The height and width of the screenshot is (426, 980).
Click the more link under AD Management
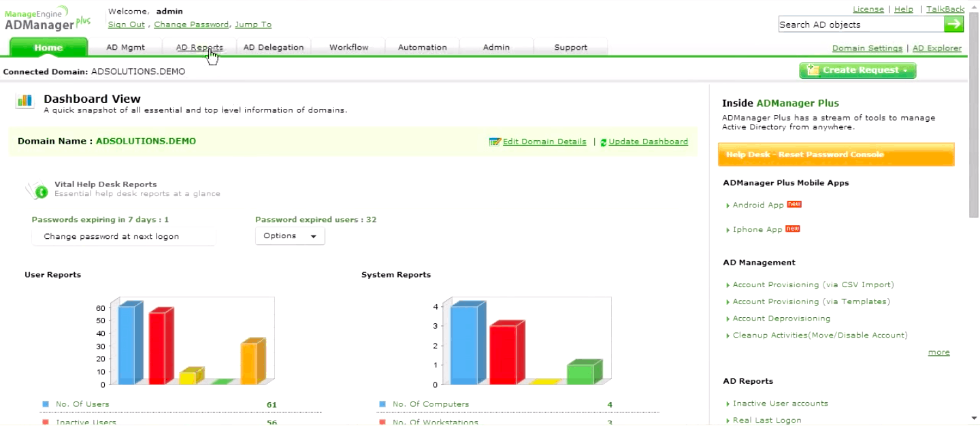pos(938,353)
